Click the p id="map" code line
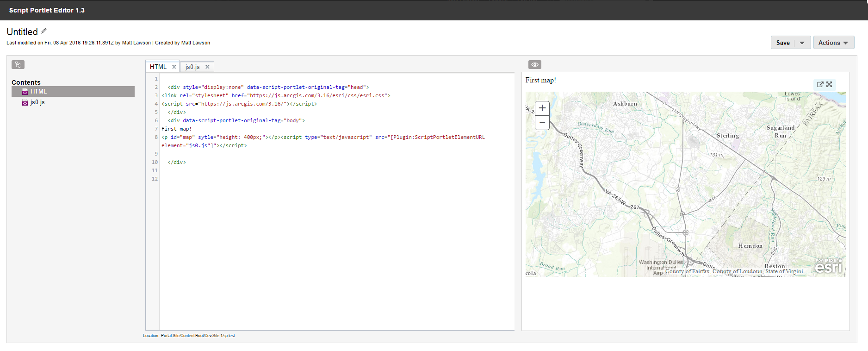 coord(323,141)
